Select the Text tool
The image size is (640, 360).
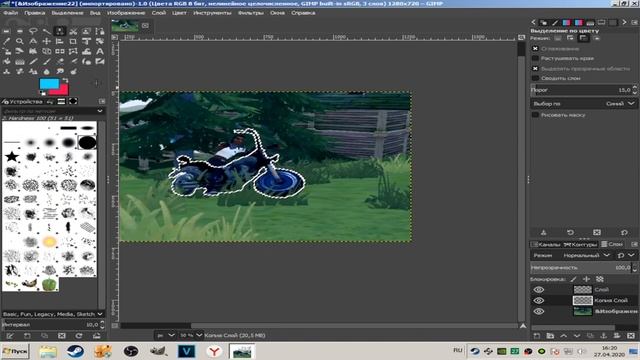tap(100, 51)
